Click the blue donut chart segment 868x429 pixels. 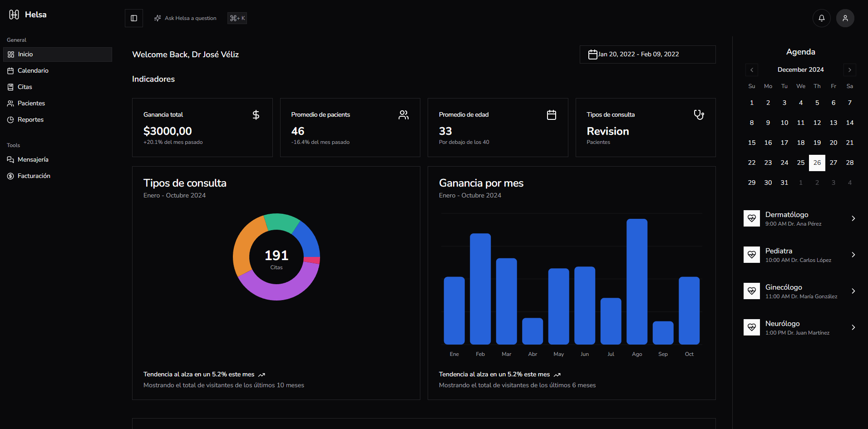pyautogui.click(x=307, y=239)
